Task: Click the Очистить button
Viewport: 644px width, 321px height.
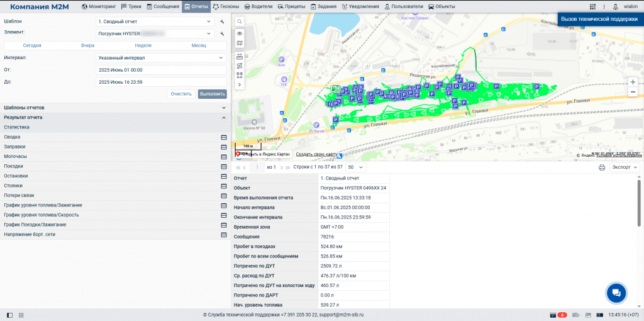Action: [181, 94]
